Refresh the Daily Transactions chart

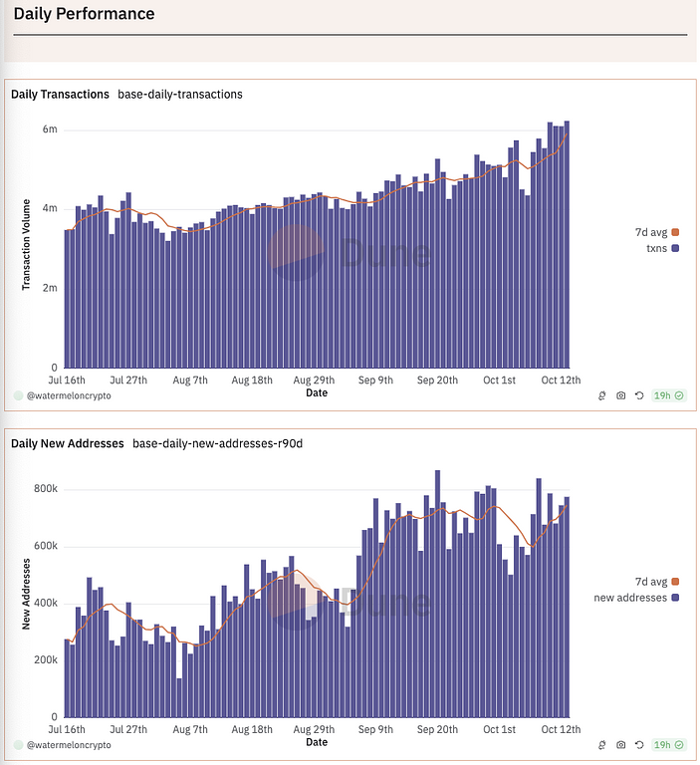[638, 395]
